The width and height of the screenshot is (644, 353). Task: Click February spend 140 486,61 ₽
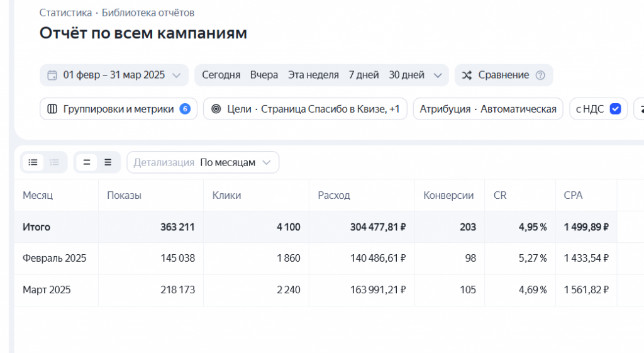coord(378,258)
